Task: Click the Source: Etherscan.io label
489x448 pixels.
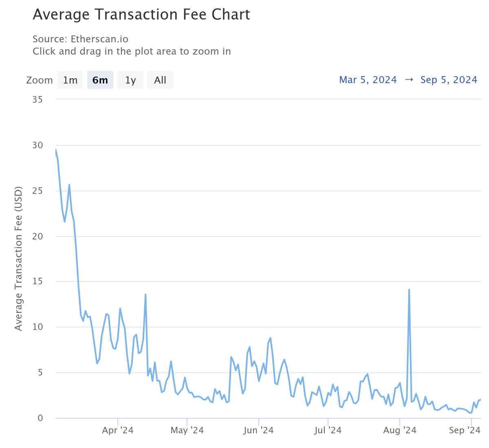Action: tap(80, 39)
